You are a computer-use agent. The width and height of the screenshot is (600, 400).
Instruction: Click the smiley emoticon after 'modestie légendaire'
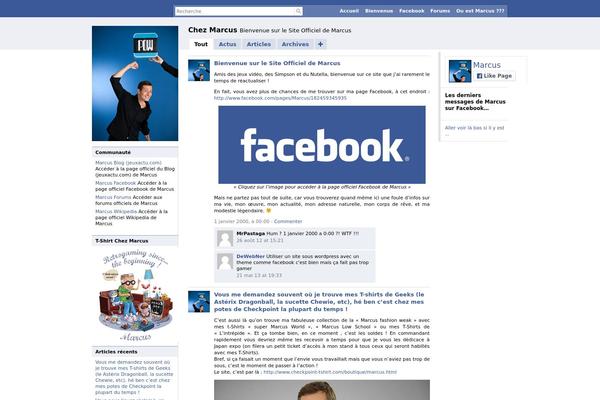[x=269, y=211]
